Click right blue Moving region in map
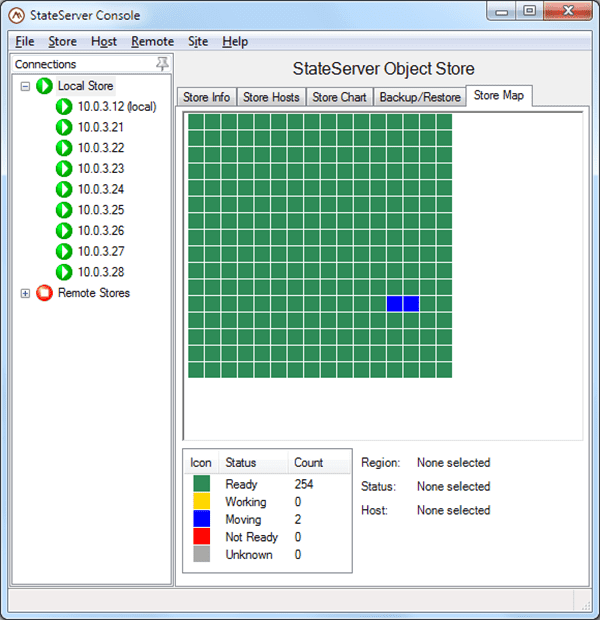Viewport: 600px width, 620px height. click(411, 304)
